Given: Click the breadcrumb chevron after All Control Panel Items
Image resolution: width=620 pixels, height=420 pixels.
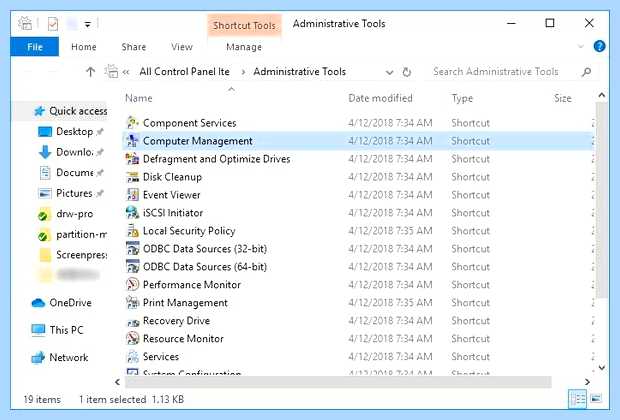Looking at the screenshot, I should 243,72.
